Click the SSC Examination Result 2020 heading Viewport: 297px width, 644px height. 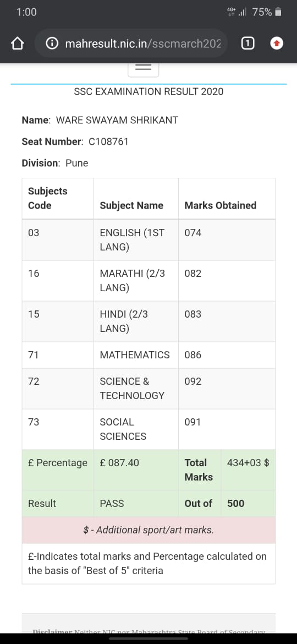tap(148, 91)
